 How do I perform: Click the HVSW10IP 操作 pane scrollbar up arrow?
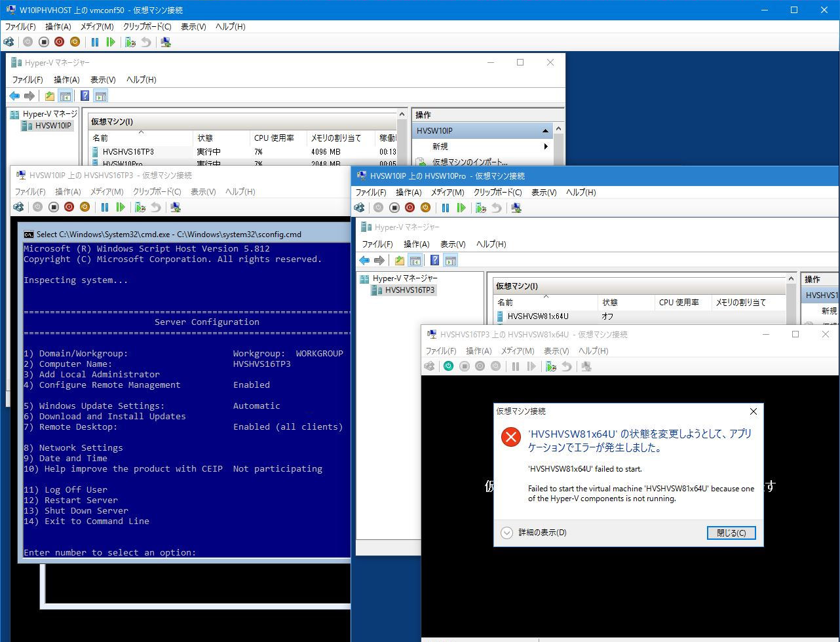(559, 128)
